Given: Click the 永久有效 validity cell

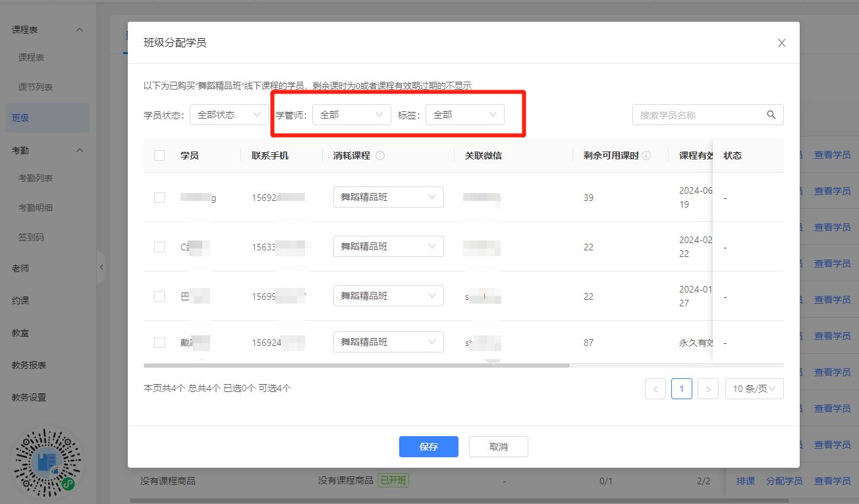Looking at the screenshot, I should tap(696, 343).
